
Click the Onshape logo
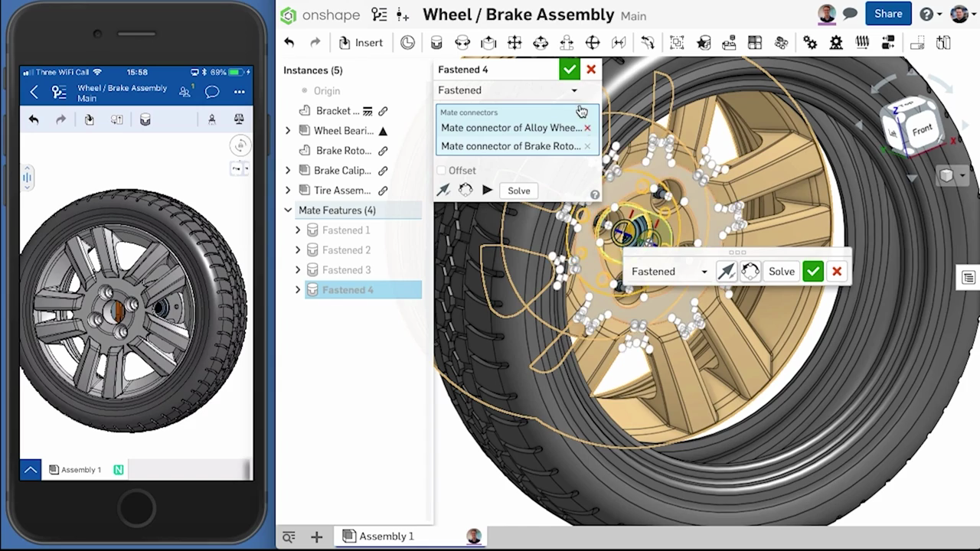(x=288, y=15)
